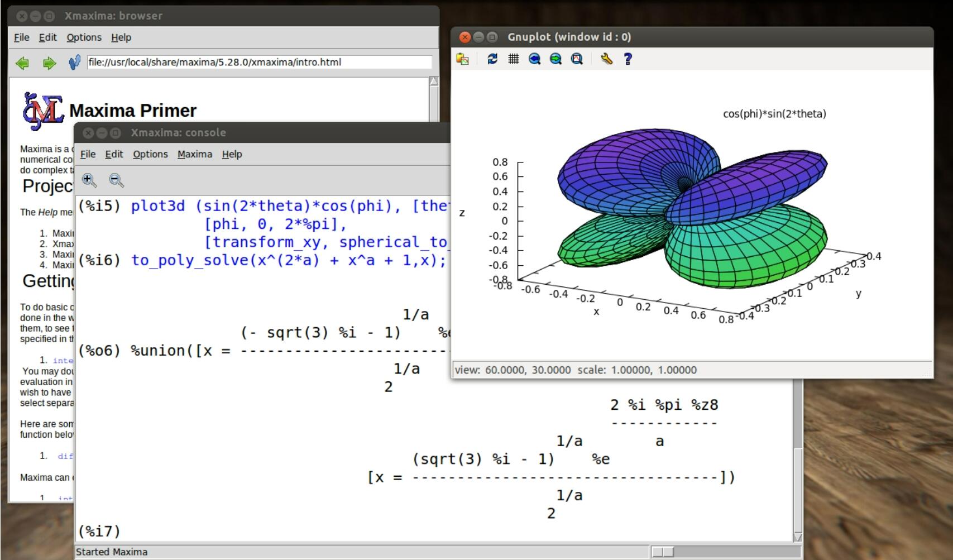
Task: Open the Maxima menu in the console
Action: click(x=195, y=154)
